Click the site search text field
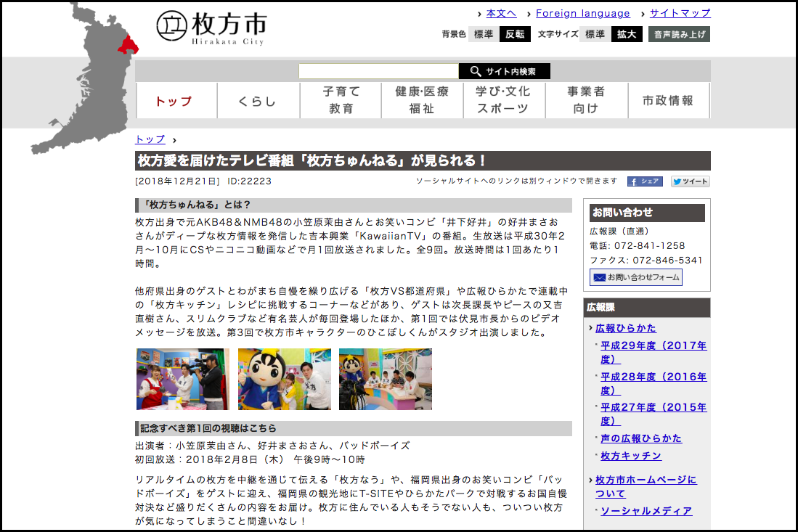Viewport: 798px width, 532px height. coord(378,71)
